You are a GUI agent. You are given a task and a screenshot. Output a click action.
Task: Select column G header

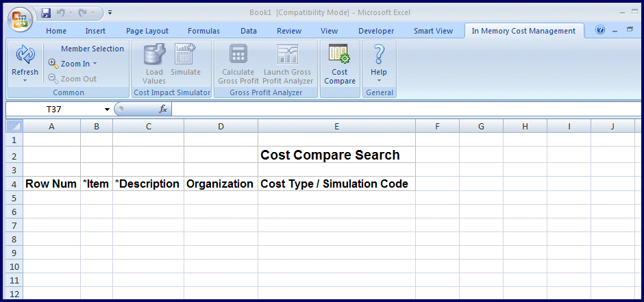pyautogui.click(x=482, y=127)
